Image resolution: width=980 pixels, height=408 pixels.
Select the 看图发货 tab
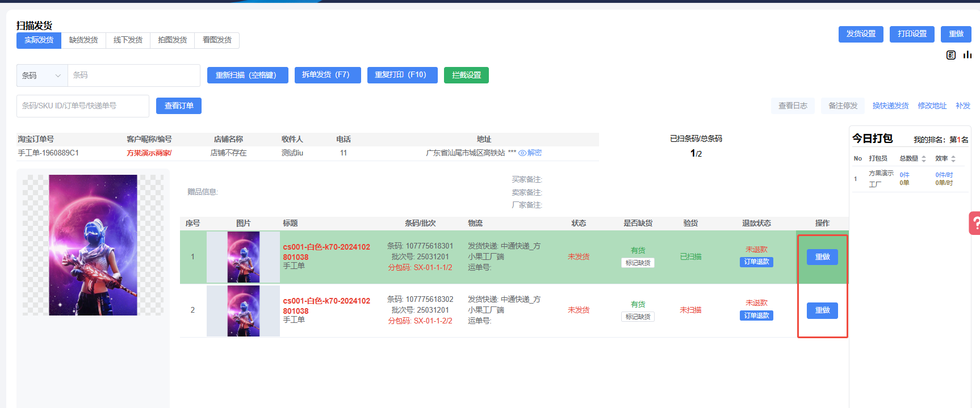[217, 40]
